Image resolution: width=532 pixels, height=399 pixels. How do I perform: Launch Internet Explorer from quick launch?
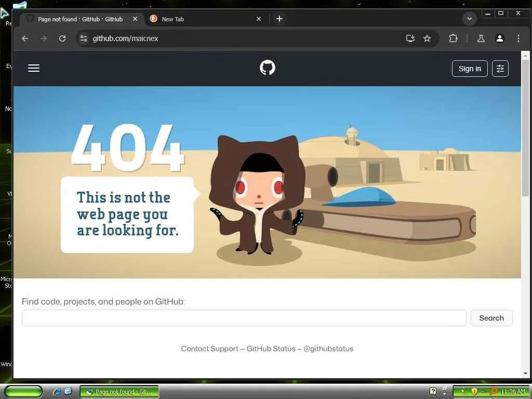[57, 392]
